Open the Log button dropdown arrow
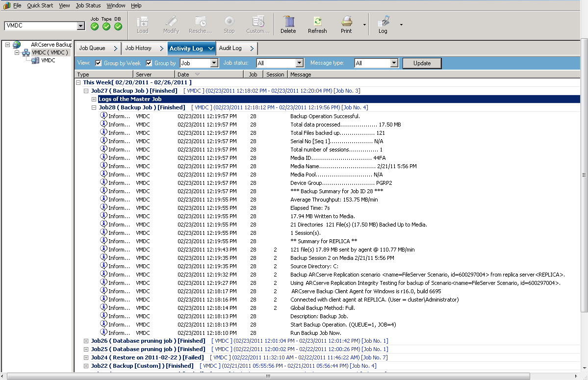This screenshot has height=380, width=588. point(401,25)
